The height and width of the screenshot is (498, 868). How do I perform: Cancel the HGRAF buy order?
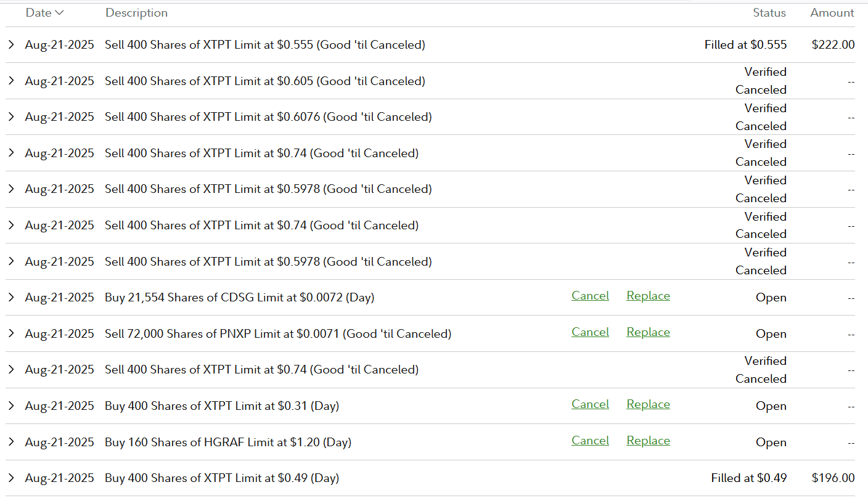pyautogui.click(x=590, y=441)
